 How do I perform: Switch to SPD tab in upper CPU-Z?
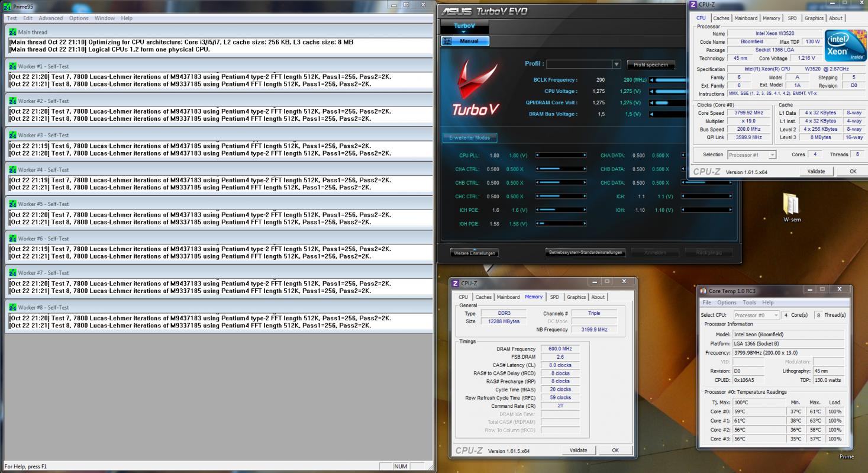[x=792, y=18]
